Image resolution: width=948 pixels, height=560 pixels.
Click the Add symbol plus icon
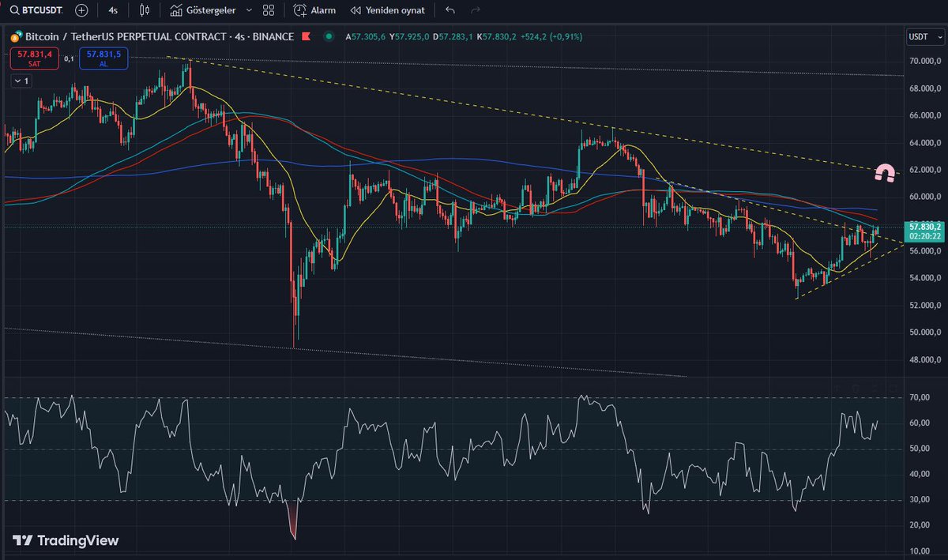click(x=79, y=10)
